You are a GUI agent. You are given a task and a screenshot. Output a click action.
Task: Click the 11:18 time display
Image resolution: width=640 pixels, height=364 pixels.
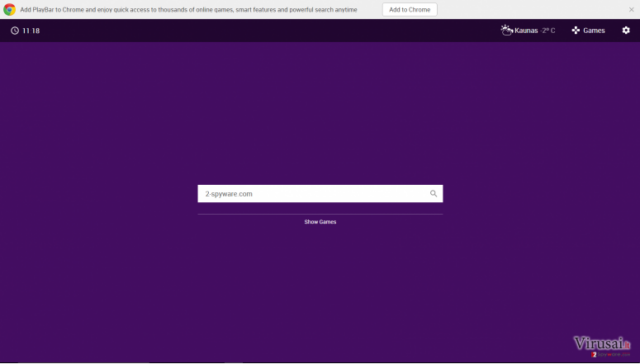(x=31, y=31)
